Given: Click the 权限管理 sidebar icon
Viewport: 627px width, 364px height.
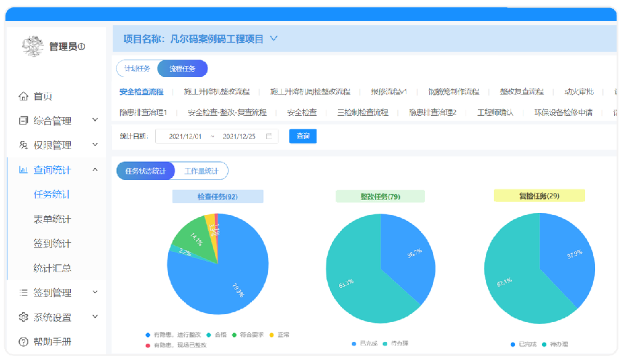Looking at the screenshot, I should coord(23,145).
